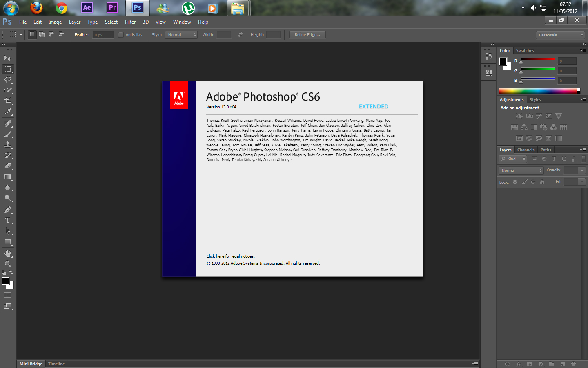
Task: Open the layer Kind filter dropdown
Action: (513, 159)
